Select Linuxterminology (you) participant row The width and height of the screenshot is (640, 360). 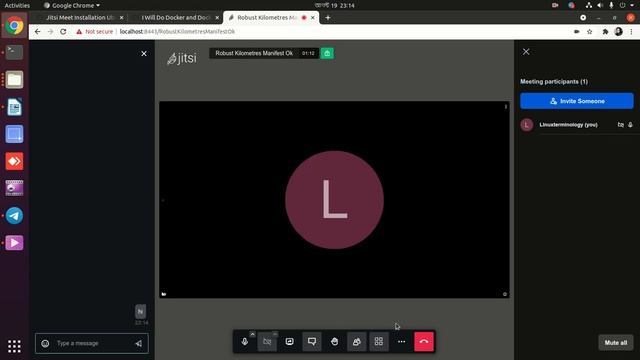(x=577, y=125)
